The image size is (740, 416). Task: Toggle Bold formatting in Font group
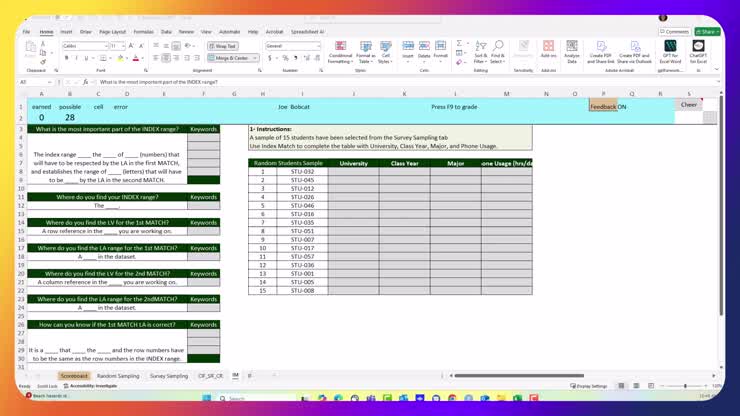67,58
